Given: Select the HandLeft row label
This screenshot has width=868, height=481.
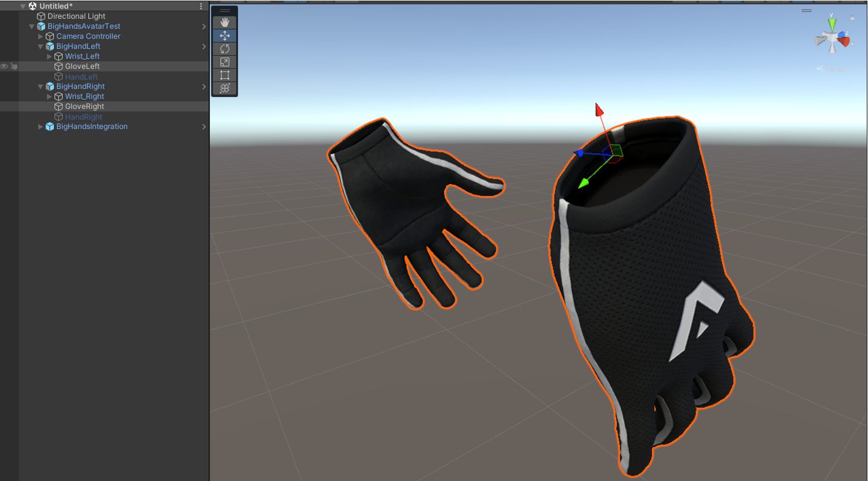Looking at the screenshot, I should tap(82, 77).
